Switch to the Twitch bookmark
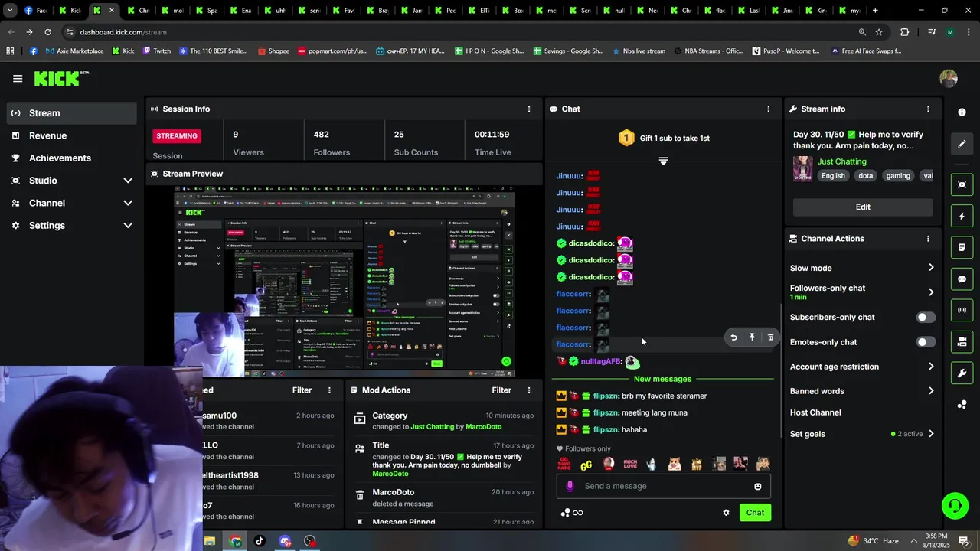The width and height of the screenshot is (980, 551). click(x=156, y=51)
